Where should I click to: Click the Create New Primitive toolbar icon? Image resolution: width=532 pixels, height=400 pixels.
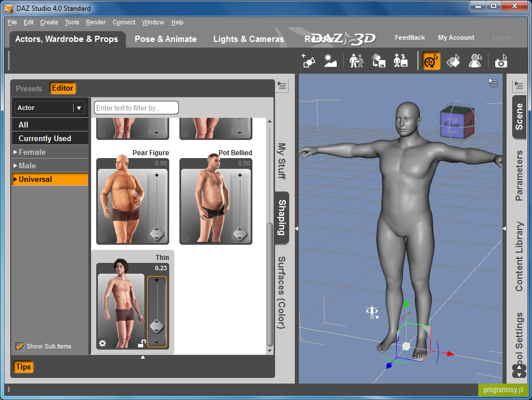(x=308, y=61)
